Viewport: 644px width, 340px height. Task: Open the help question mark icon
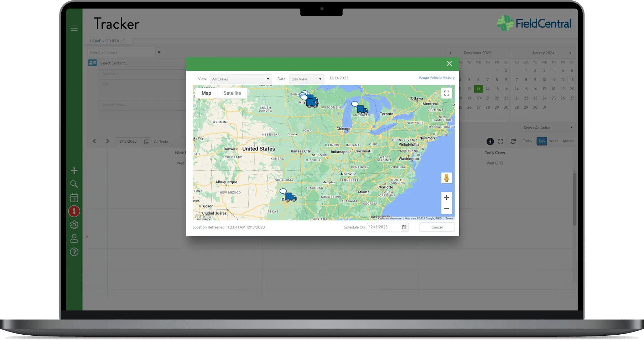click(74, 252)
